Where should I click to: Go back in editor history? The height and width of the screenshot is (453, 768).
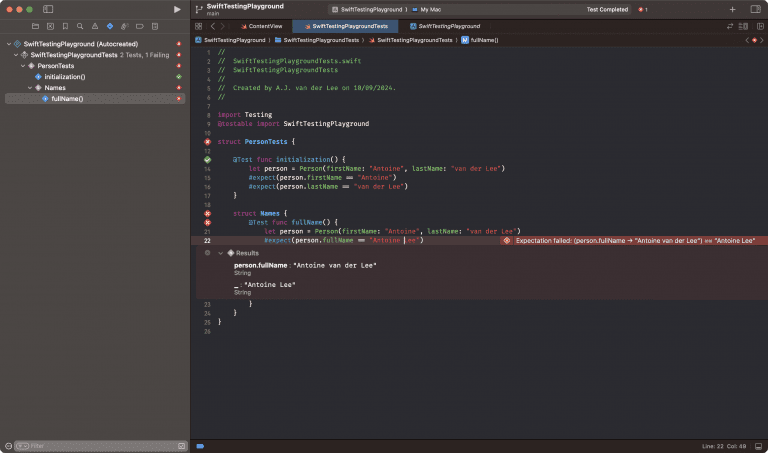[213, 26]
